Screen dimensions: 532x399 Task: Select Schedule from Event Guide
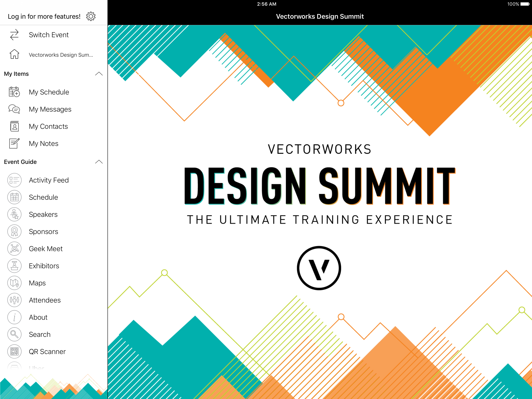tap(43, 197)
